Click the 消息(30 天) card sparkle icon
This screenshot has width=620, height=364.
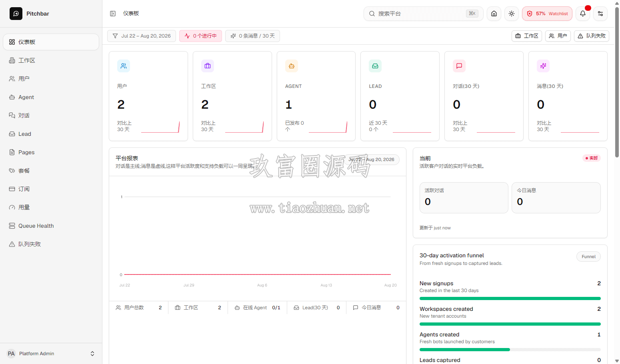coord(543,66)
